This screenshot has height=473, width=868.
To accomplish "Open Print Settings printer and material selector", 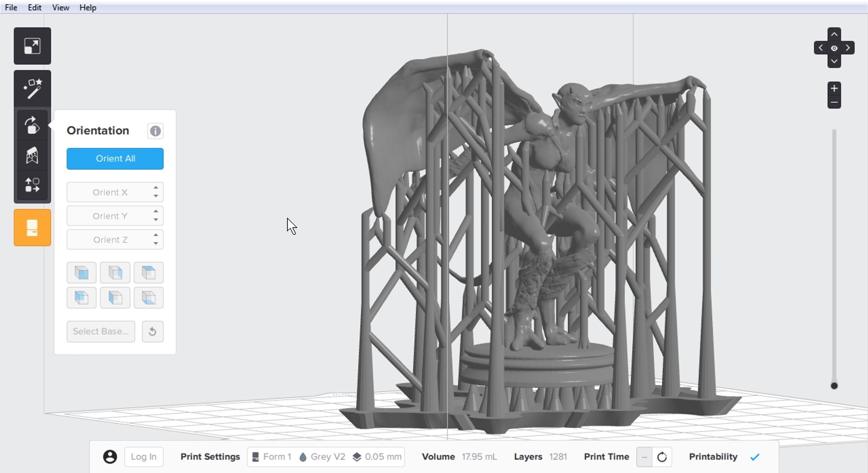I will point(326,457).
